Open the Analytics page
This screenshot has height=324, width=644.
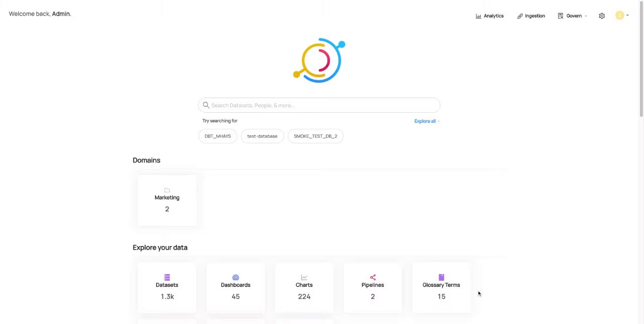490,16
